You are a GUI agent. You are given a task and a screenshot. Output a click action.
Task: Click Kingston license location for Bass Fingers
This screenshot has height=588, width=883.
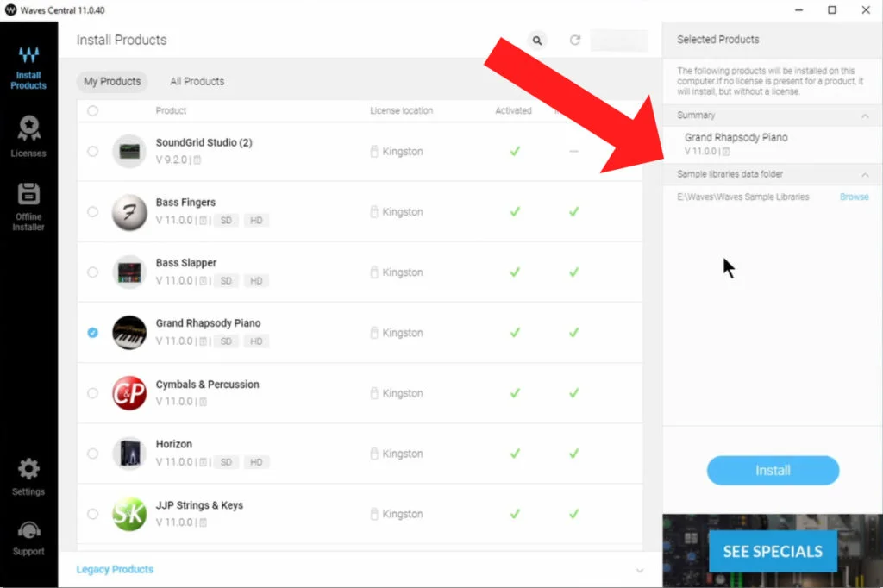(397, 212)
